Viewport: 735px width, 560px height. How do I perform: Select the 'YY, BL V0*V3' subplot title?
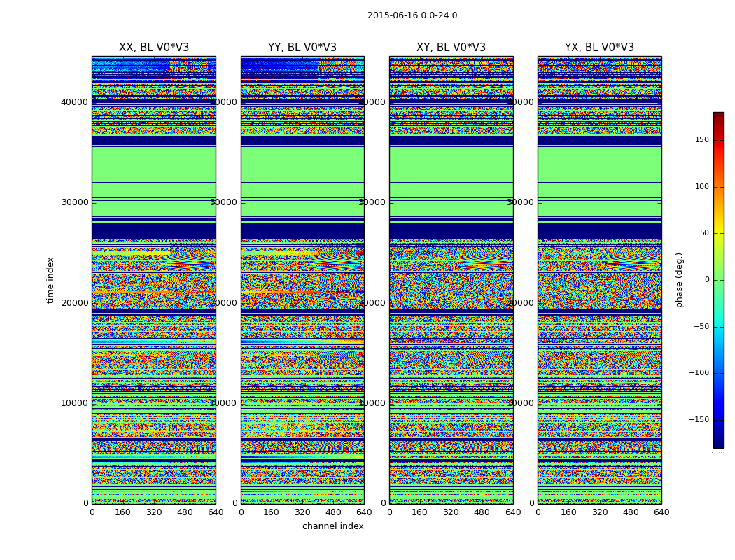point(302,48)
